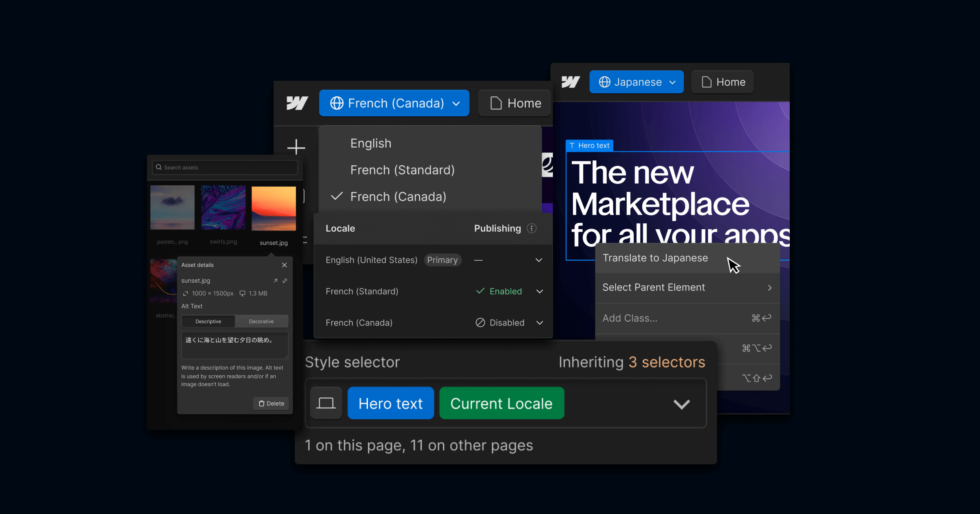Click the Current Locale green tag
Viewport: 980px width, 514px height.
(x=501, y=403)
